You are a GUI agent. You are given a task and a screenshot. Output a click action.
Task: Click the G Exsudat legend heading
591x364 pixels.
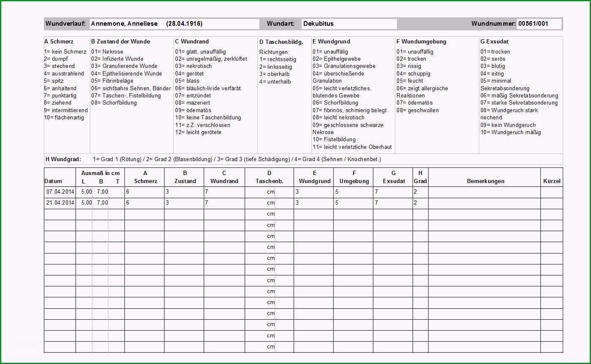click(494, 42)
